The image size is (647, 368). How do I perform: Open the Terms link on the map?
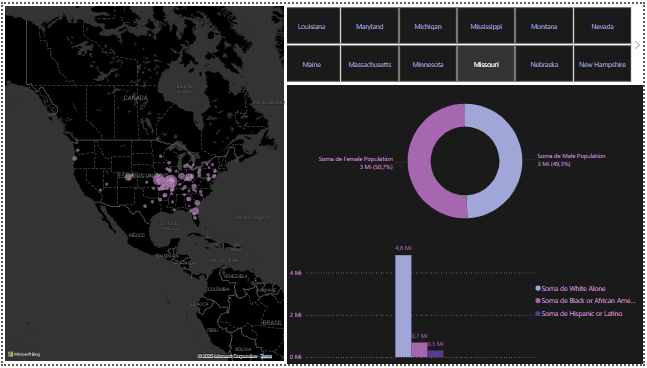266,356
